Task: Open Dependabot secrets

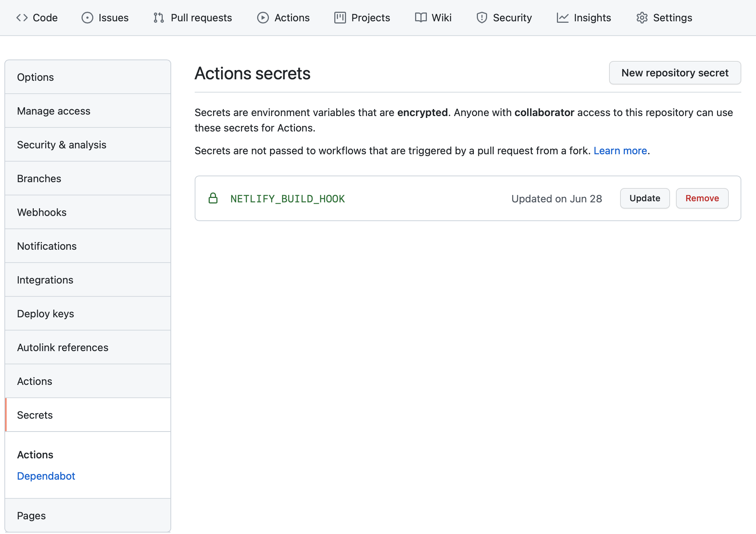Action: point(46,476)
